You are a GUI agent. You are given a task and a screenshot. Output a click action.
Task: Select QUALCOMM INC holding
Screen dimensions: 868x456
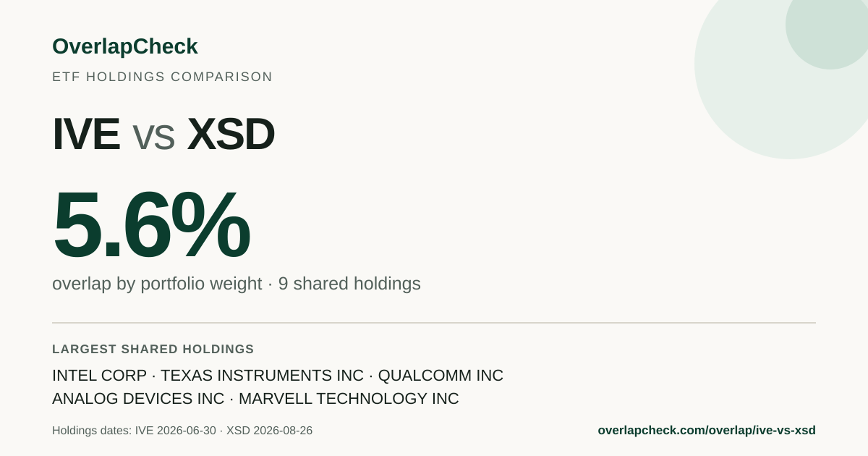tap(441, 376)
